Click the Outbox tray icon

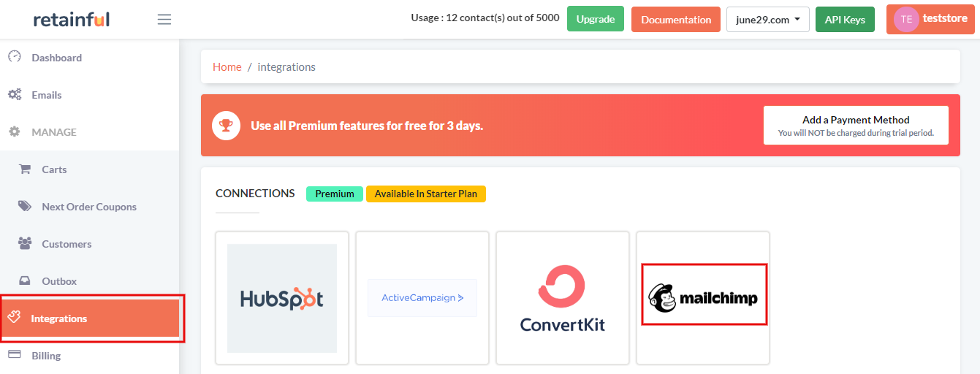pyautogui.click(x=25, y=281)
